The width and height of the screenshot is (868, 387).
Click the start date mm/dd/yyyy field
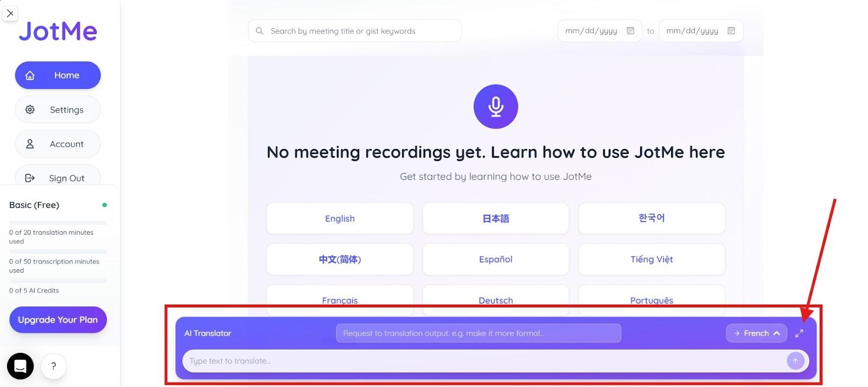599,31
